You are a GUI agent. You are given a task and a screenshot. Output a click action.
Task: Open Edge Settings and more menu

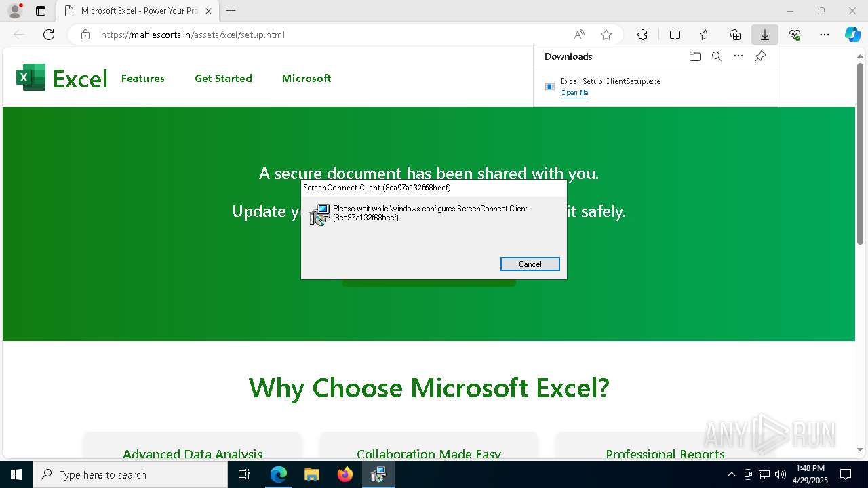[x=825, y=35]
